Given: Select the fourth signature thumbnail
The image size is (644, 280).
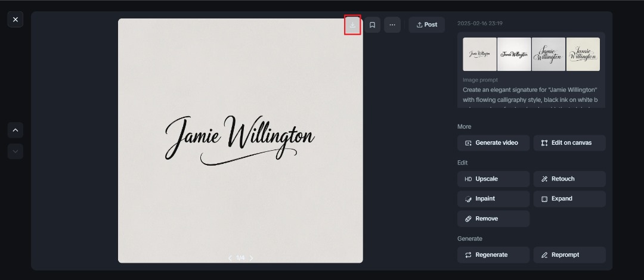Looking at the screenshot, I should (583, 54).
